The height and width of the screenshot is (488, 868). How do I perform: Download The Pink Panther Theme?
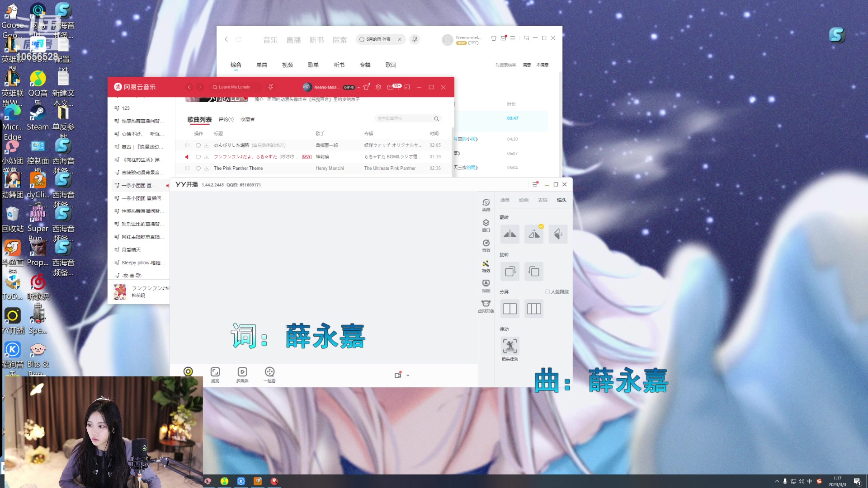tap(207, 168)
